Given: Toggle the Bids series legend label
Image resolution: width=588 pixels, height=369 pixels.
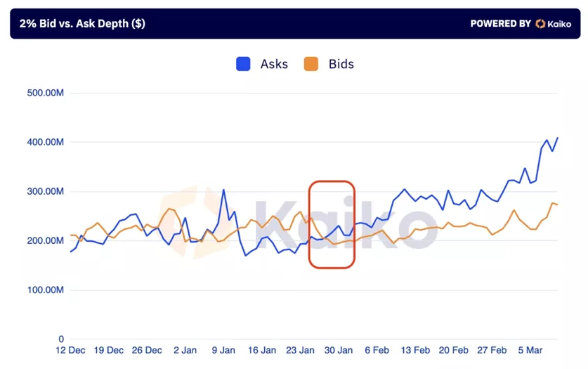Looking at the screenshot, I should pyautogui.click(x=341, y=64).
